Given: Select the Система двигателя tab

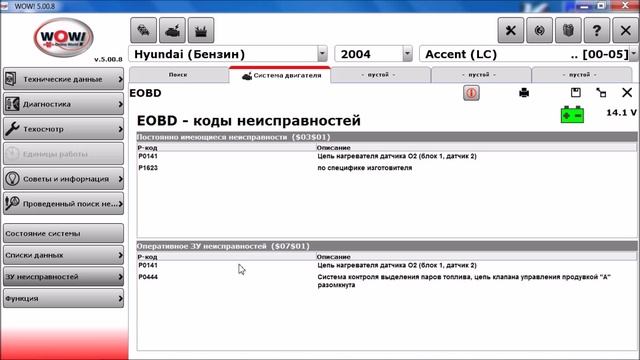Looking at the screenshot, I should point(280,75).
